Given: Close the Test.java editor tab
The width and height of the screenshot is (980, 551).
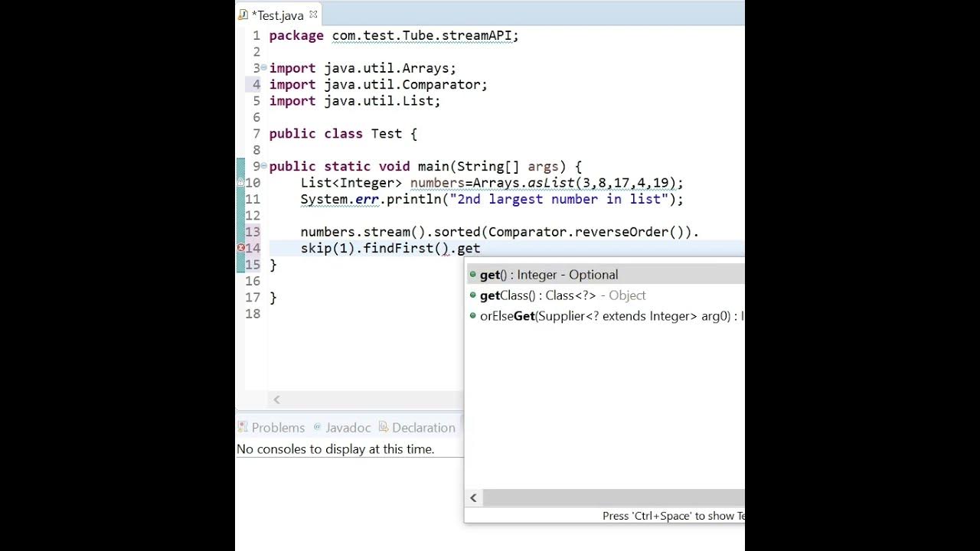Looking at the screenshot, I should pos(313,15).
